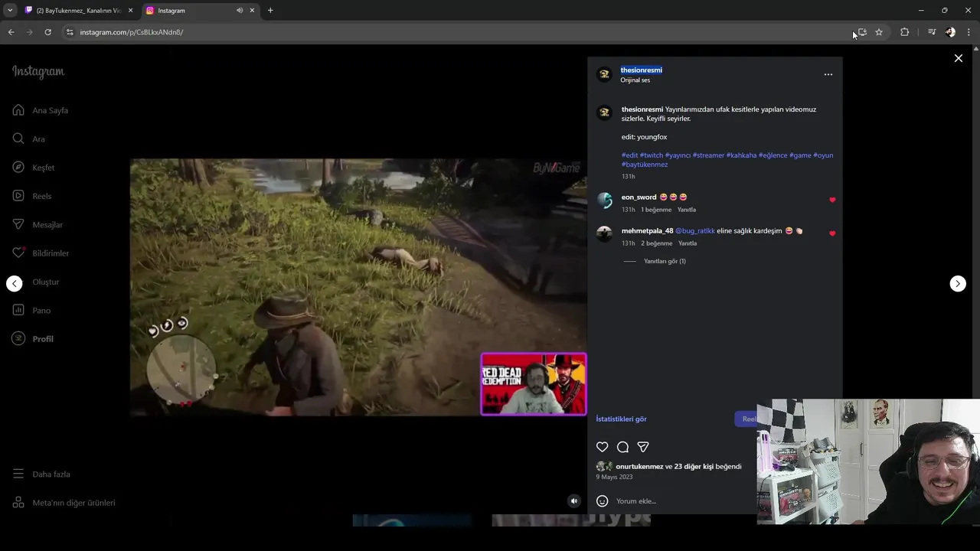The width and height of the screenshot is (980, 551).
Task: Click the address bar URL
Action: click(132, 32)
